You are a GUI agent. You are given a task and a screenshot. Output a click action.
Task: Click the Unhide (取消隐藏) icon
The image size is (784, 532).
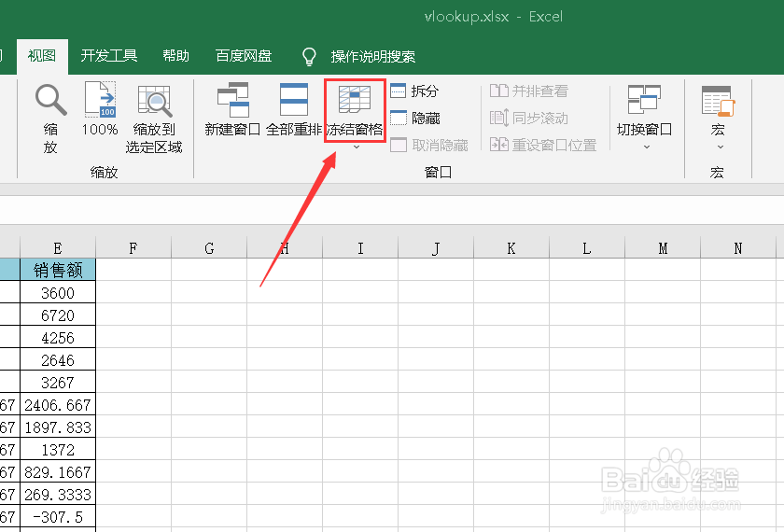(398, 145)
